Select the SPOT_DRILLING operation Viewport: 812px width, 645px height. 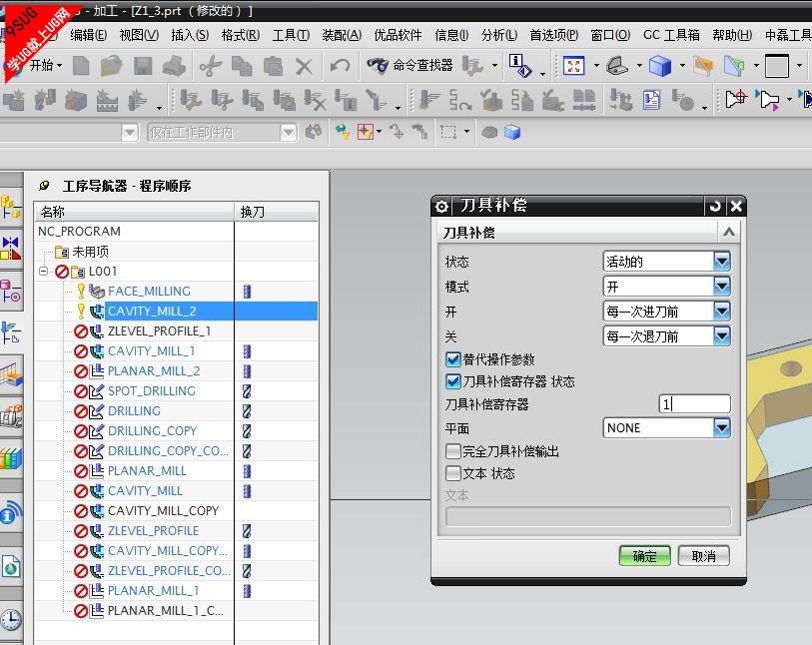coord(151,390)
